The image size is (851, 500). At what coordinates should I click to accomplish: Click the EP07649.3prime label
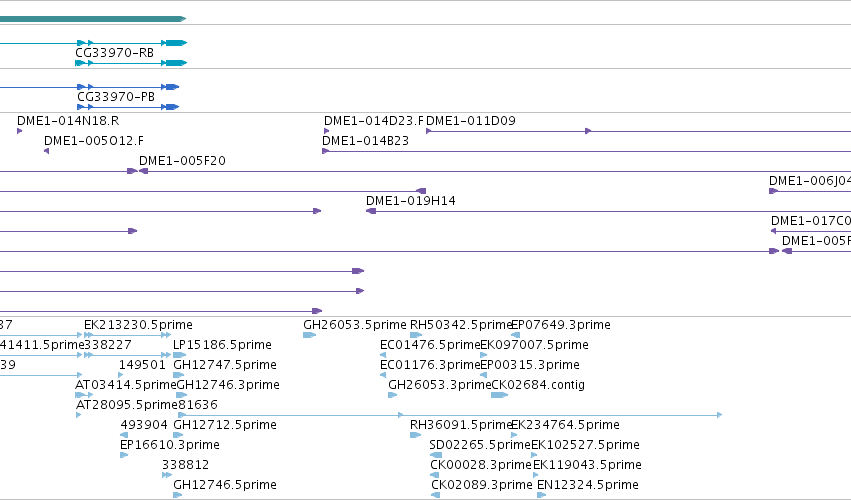(562, 325)
